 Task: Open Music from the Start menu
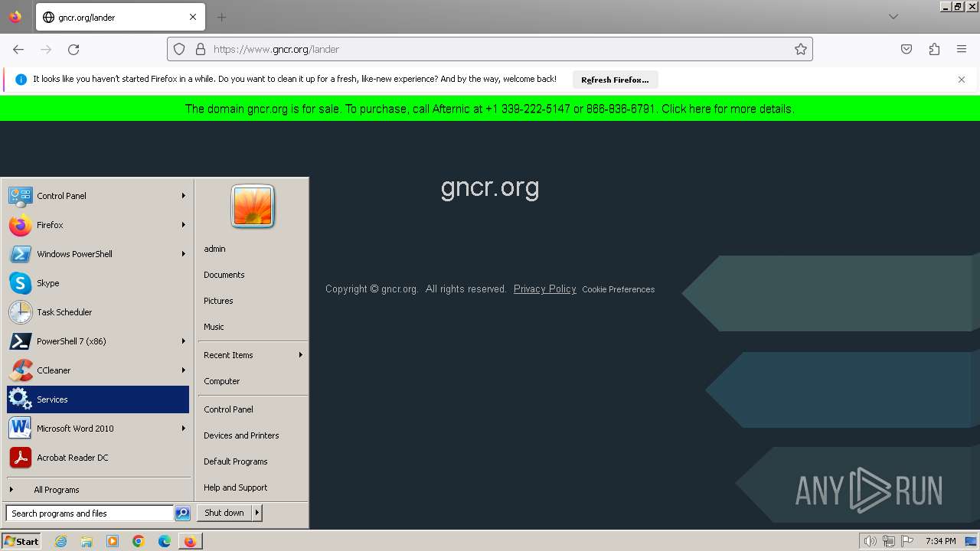tap(214, 327)
